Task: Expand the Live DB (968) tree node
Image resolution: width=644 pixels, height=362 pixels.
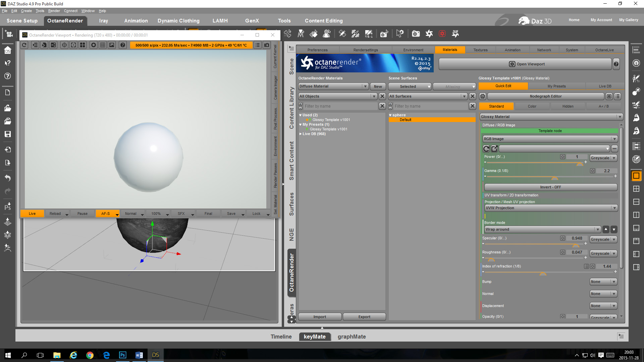Action: click(301, 134)
